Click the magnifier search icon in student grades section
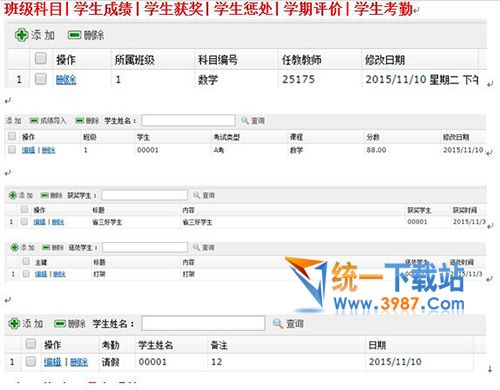This screenshot has height=390, width=500. coord(245,120)
